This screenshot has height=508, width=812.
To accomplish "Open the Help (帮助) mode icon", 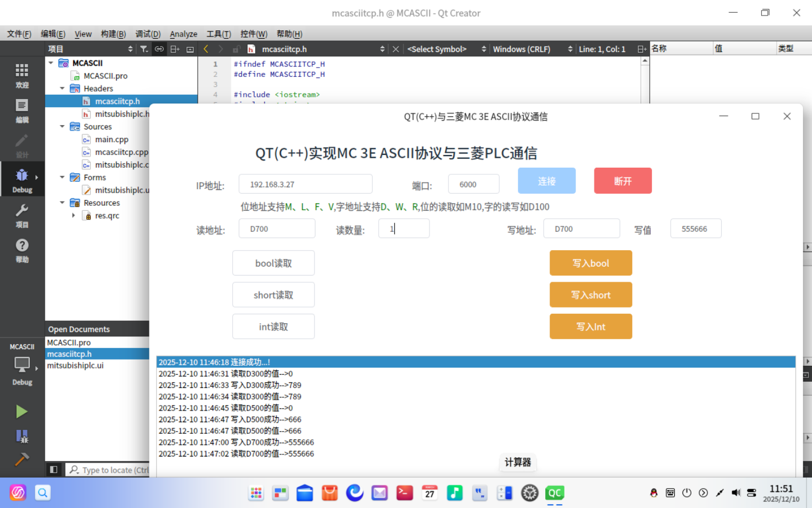I will (x=22, y=250).
